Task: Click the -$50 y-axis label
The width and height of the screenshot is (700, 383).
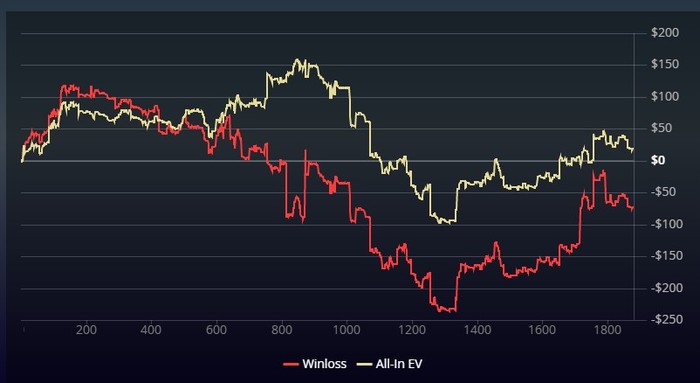Action: pyautogui.click(x=662, y=192)
